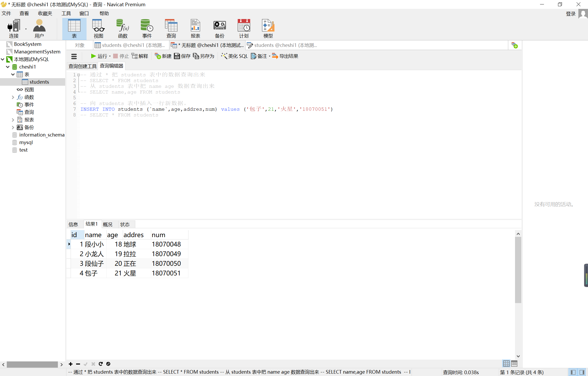This screenshot has height=376, width=588.
Task: Add a record with plus icon
Action: pos(71,364)
